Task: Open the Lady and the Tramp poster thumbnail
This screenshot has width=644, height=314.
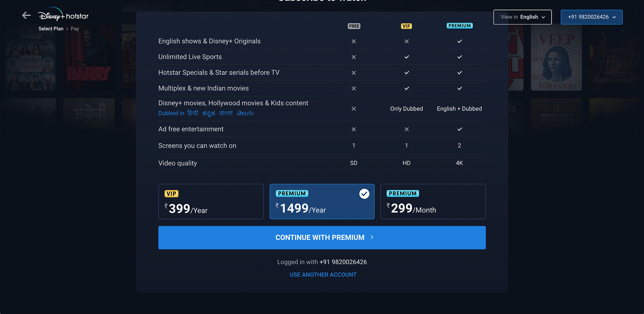Action: tap(614, 57)
